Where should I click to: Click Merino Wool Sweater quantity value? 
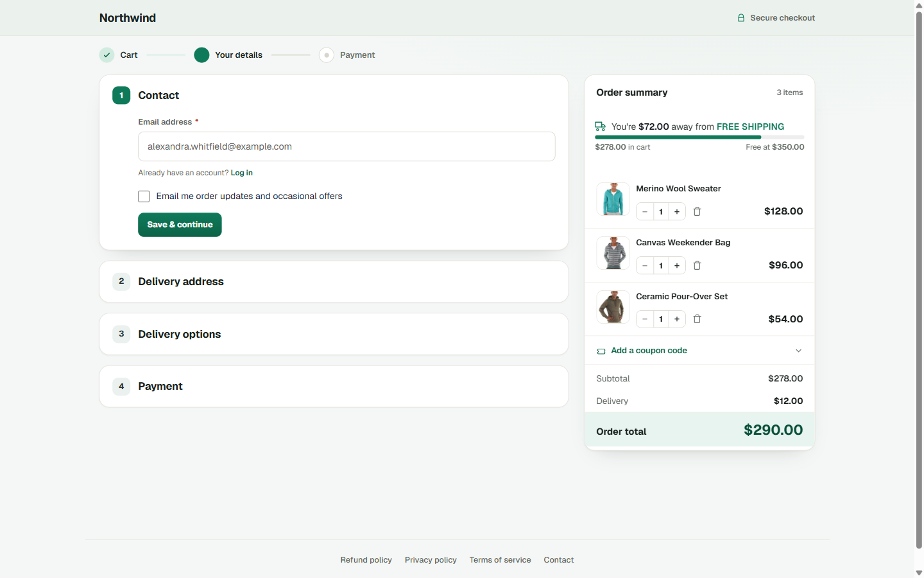click(661, 212)
